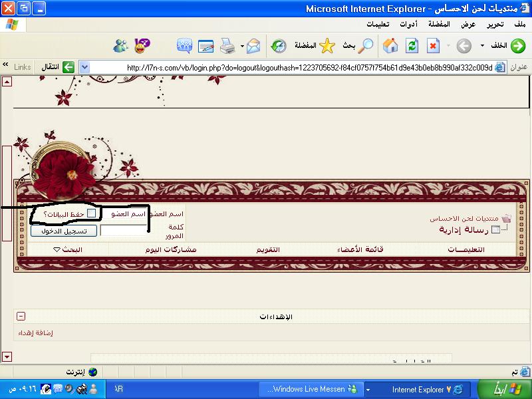The height and width of the screenshot is (399, 532).
Task: Open قائمة الأعضاء members list link
Action: [x=360, y=249]
